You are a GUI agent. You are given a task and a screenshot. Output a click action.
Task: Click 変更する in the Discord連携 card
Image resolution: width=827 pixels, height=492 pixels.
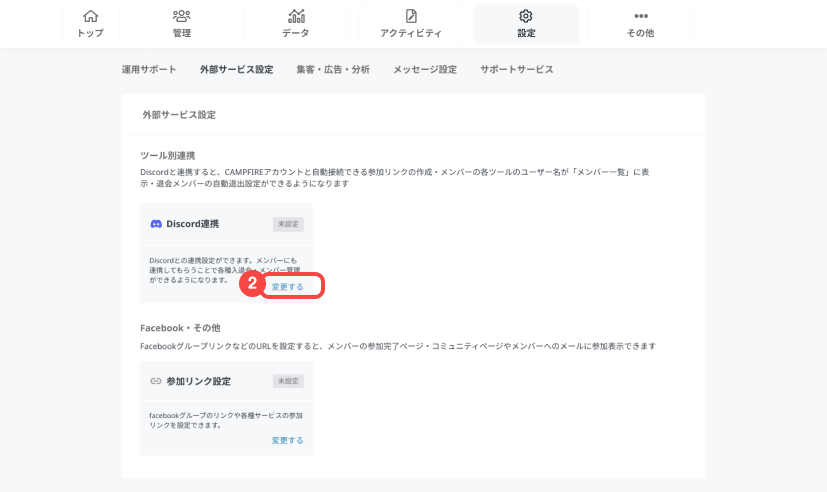(288, 286)
